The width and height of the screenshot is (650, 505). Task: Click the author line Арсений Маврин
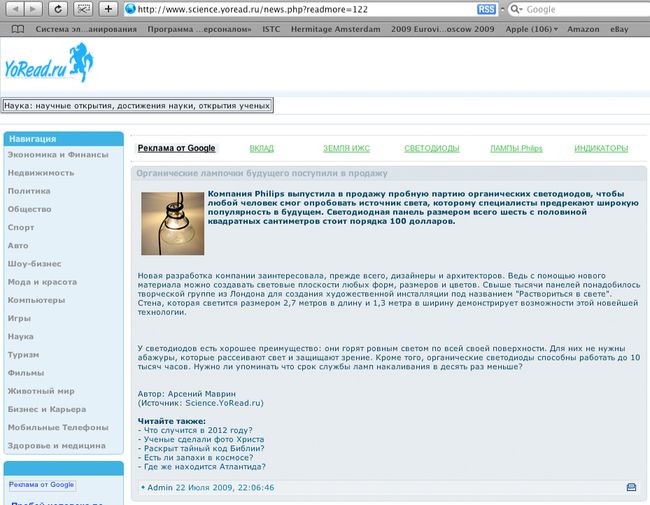point(187,394)
